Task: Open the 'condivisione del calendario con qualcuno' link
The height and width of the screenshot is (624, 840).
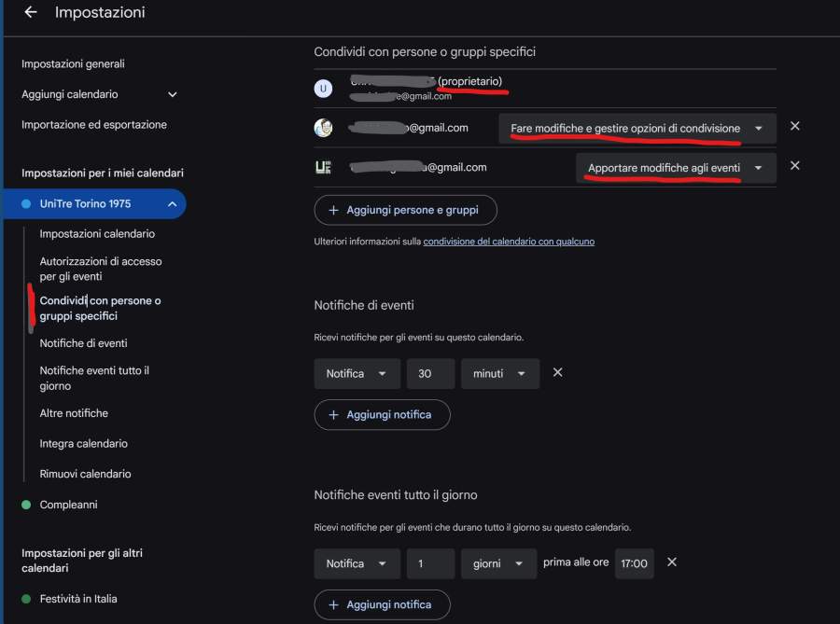Action: pyautogui.click(x=509, y=242)
